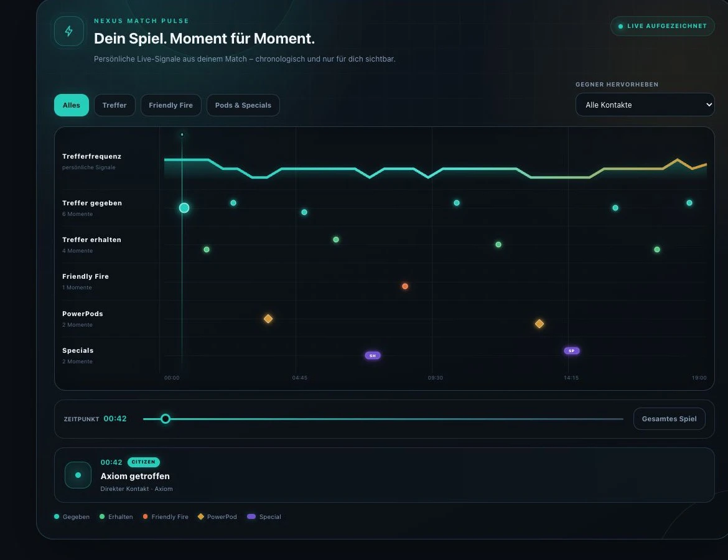
Task: Click the second PowerPods diamond marker
Action: [539, 324]
